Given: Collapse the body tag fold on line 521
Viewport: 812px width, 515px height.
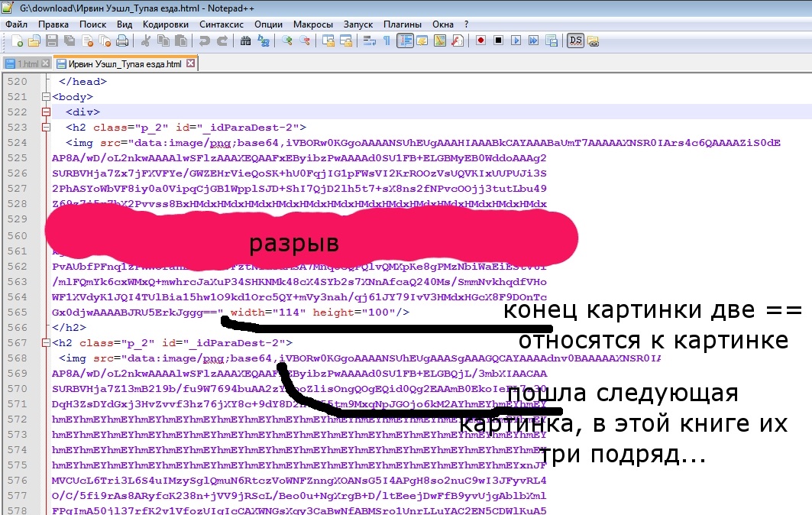Looking at the screenshot, I should (47, 97).
